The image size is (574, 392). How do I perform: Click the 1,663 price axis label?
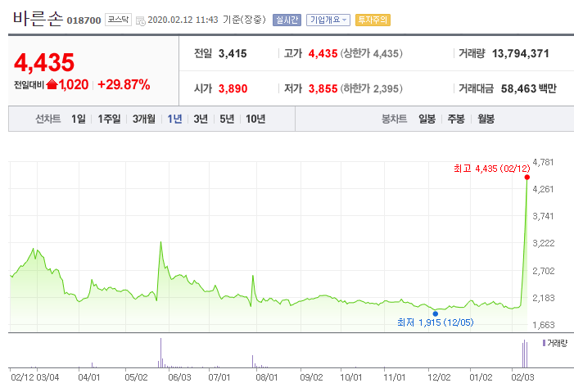coord(544,325)
